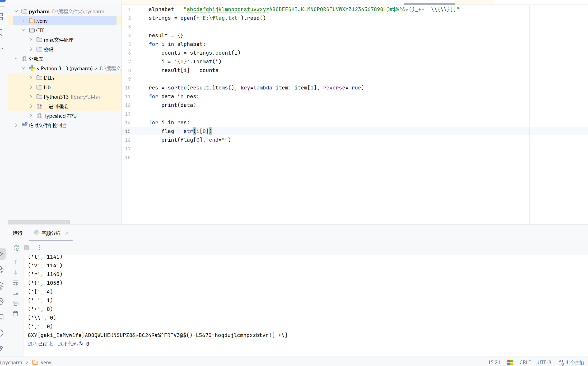
Task: Click the 运行 tool window label
Action: 17,233
